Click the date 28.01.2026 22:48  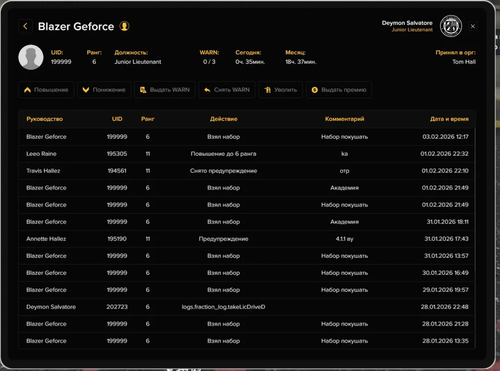coord(445,307)
